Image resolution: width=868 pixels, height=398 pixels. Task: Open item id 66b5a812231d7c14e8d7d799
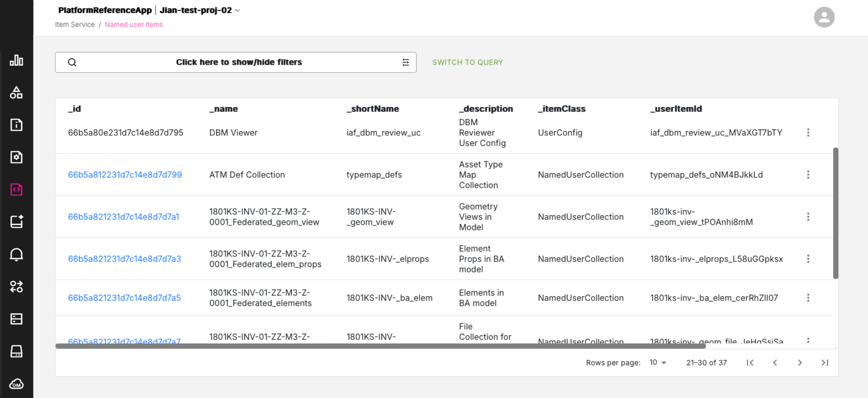pyautogui.click(x=125, y=175)
